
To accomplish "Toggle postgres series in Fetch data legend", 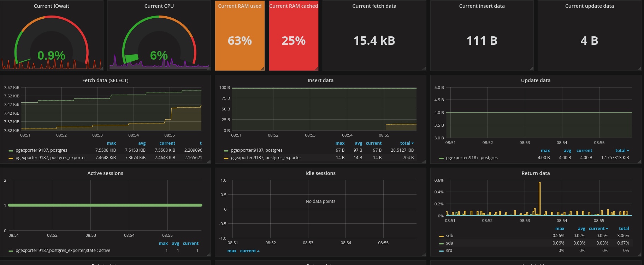I will (x=41, y=150).
